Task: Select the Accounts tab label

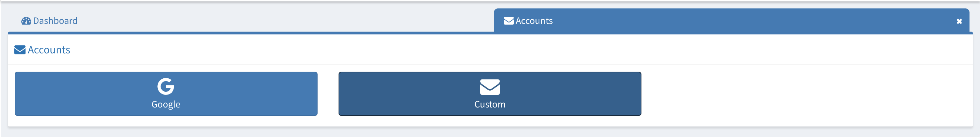Action: (x=534, y=21)
